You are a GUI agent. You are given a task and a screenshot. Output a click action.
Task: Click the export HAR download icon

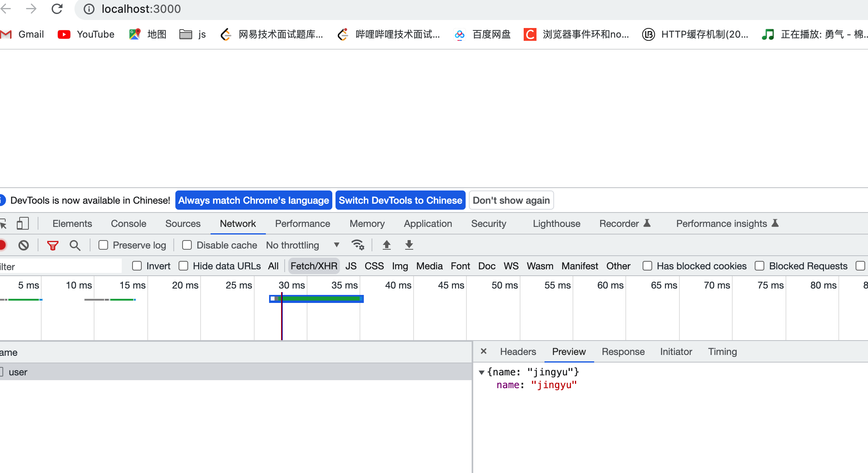(409, 245)
